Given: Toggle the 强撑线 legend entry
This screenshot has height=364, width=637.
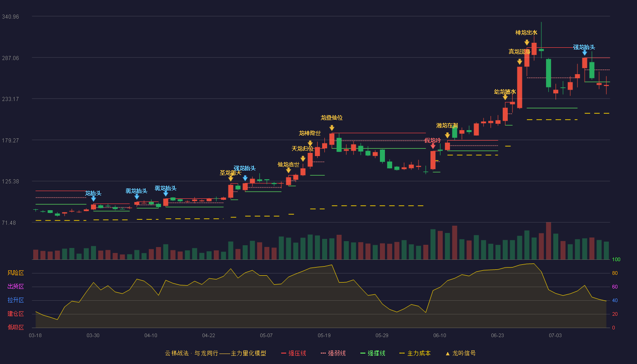Looking at the screenshot, I should 373,353.
